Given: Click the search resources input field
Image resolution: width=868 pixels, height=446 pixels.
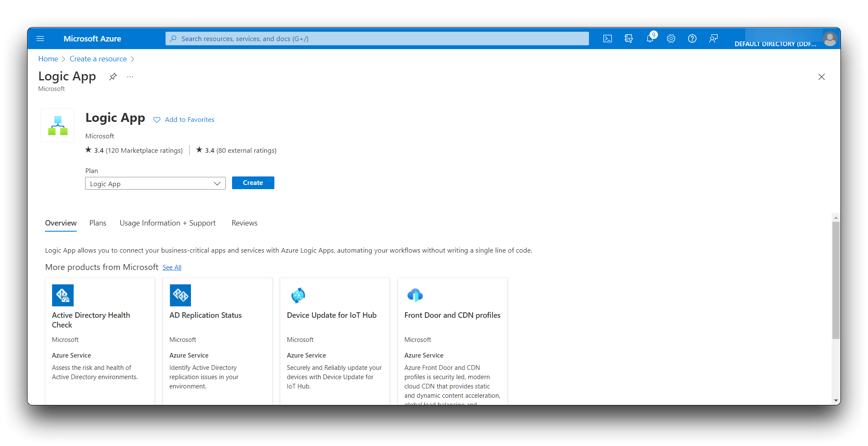Looking at the screenshot, I should click(x=377, y=39).
